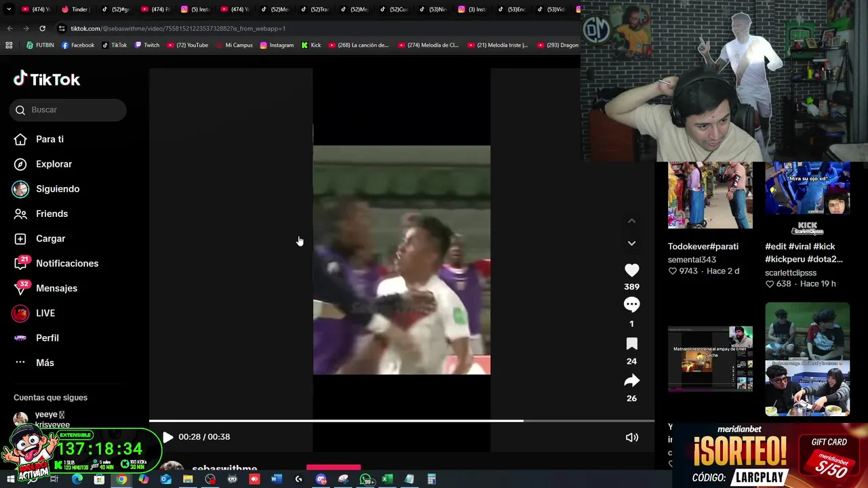
Task: Open TikTok bookmark
Action: (x=115, y=45)
